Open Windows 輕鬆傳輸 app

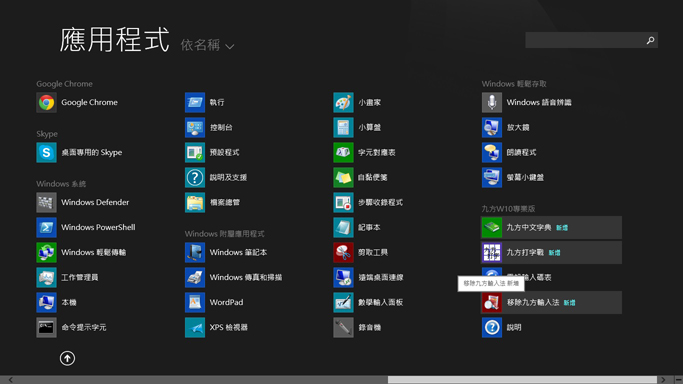tap(81, 253)
